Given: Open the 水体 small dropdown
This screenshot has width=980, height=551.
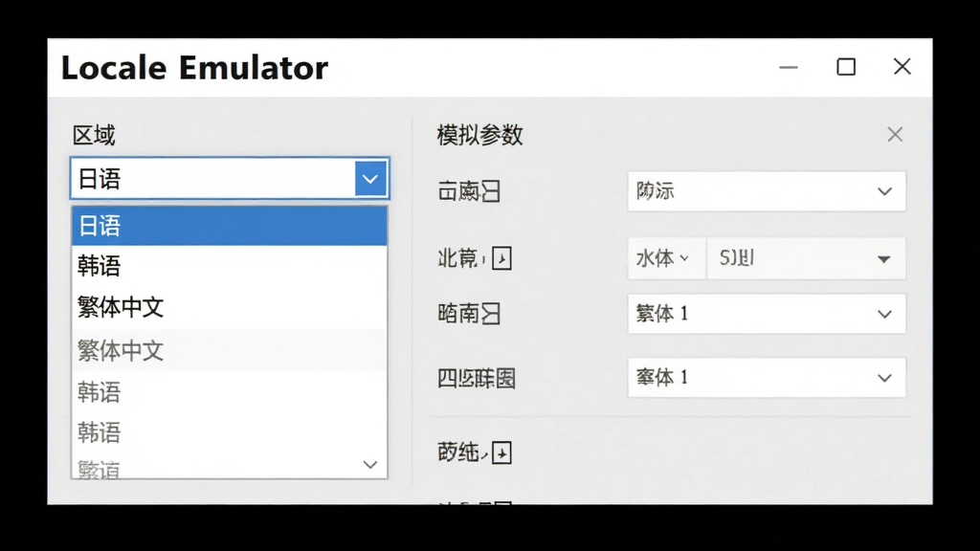Looking at the screenshot, I should pos(666,258).
